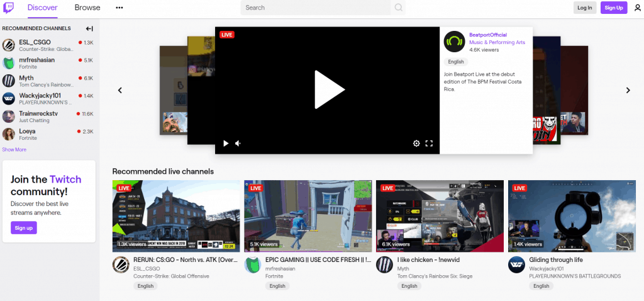Open Loeya avatar in sidebar

[9, 134]
